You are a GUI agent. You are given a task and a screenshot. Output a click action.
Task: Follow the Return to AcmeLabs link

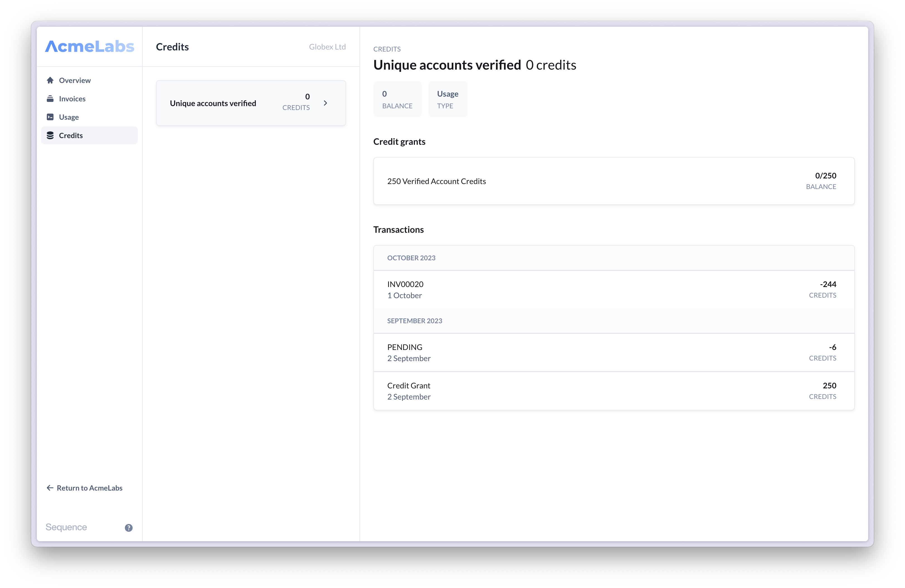(x=84, y=488)
